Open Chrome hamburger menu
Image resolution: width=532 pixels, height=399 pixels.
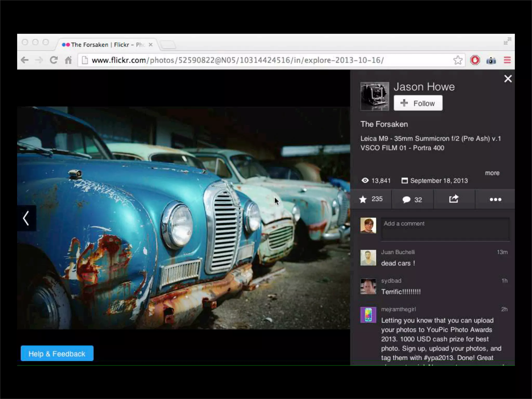click(507, 60)
